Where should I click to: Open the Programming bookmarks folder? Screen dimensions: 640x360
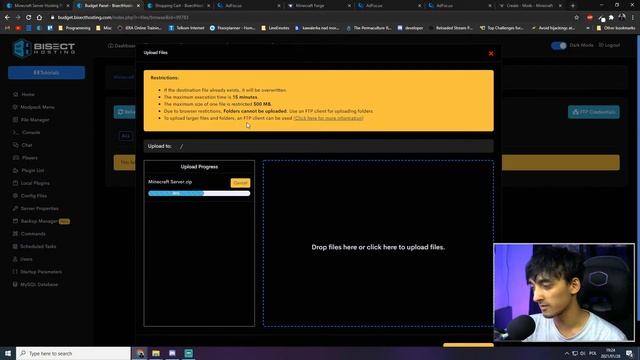point(74,28)
